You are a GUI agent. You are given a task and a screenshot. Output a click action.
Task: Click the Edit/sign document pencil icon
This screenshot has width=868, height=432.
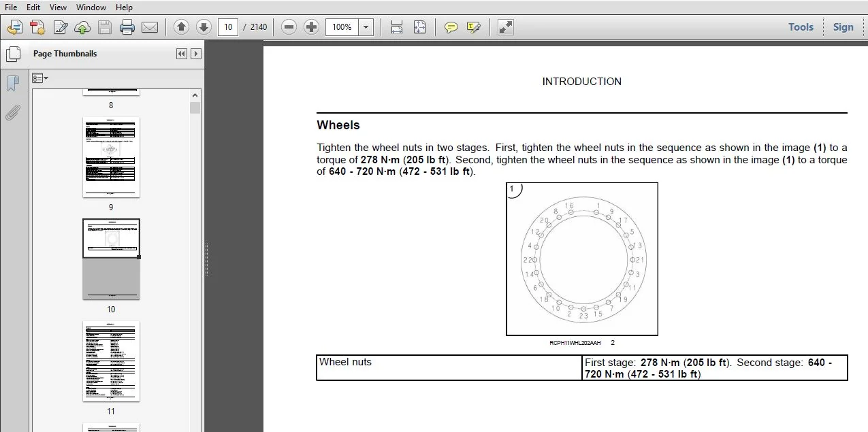pyautogui.click(x=61, y=27)
